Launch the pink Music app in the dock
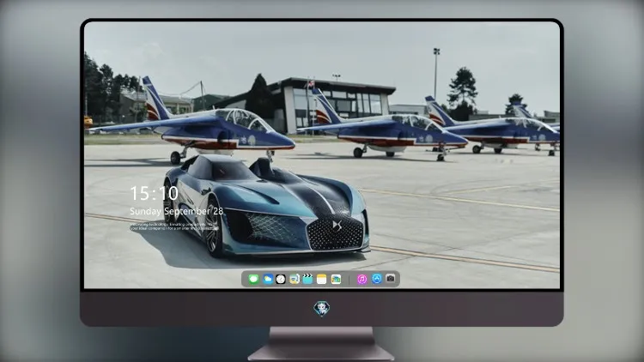644x362 pixels. pos(361,279)
